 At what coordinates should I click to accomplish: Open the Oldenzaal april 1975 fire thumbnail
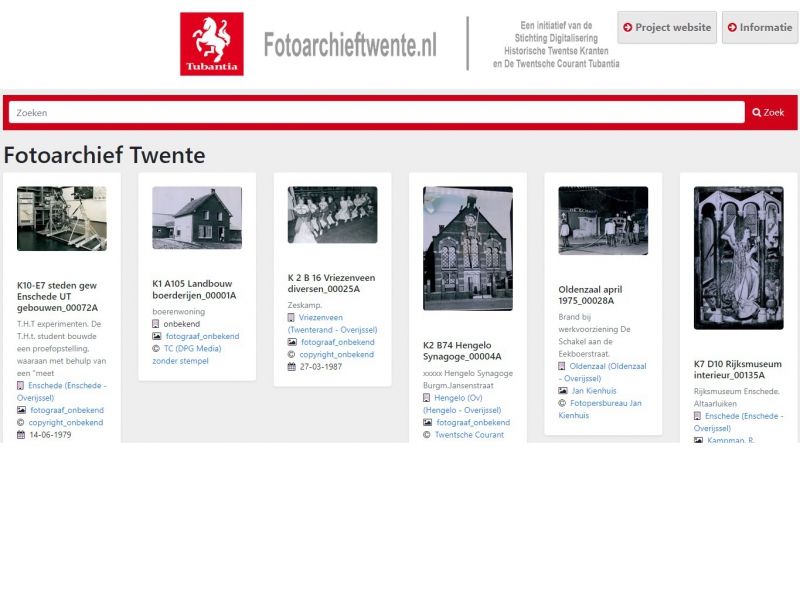click(603, 221)
